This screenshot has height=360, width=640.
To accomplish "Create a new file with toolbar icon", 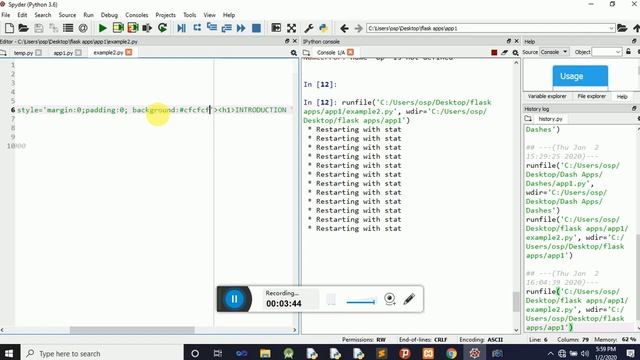I will [9, 28].
